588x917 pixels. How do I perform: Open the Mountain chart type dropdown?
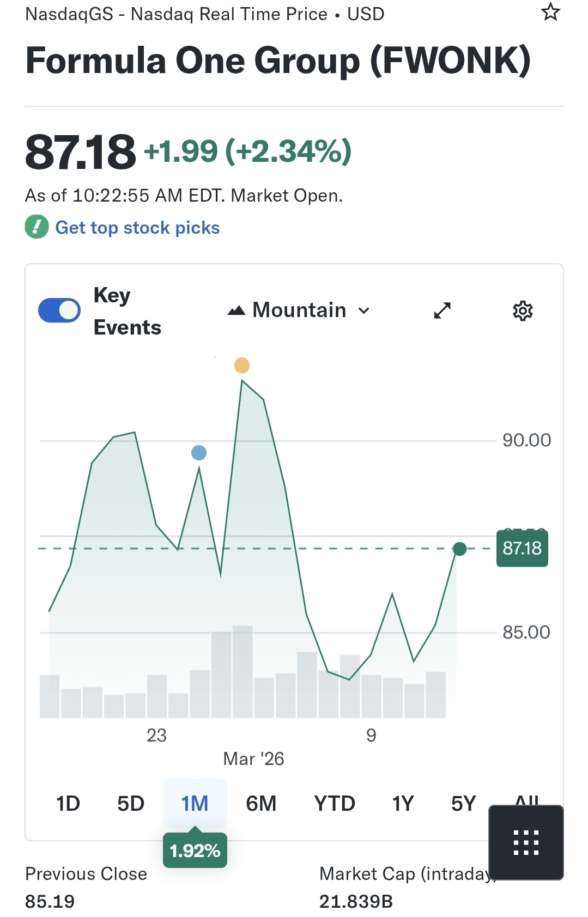click(299, 310)
